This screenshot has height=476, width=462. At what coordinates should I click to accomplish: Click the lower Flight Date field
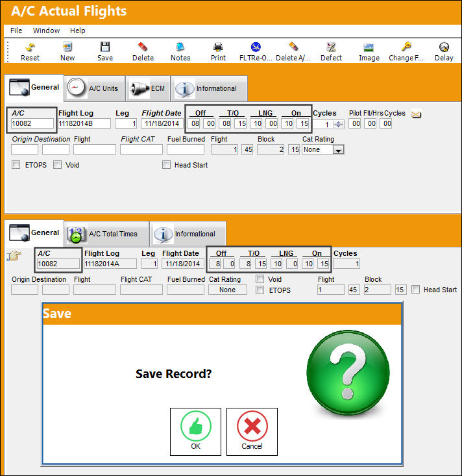click(x=182, y=264)
